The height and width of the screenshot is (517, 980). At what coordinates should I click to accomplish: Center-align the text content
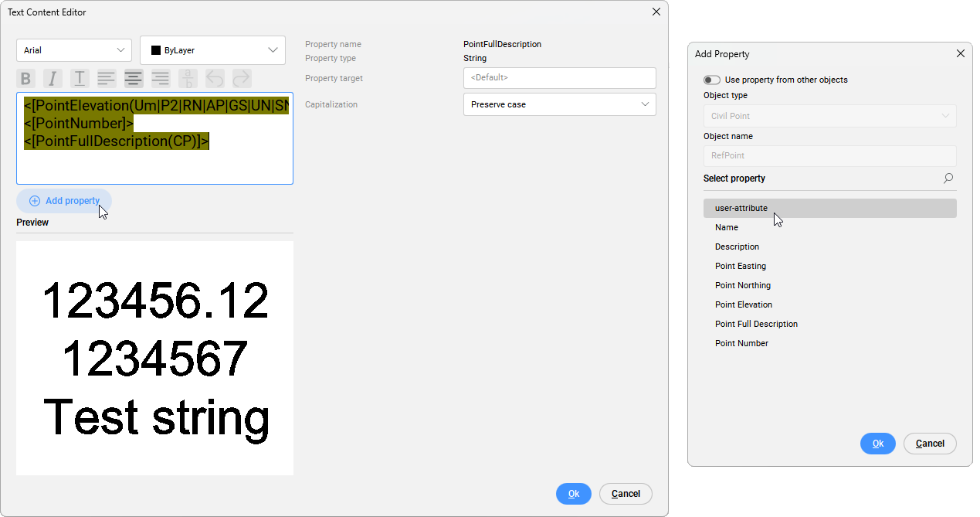134,78
